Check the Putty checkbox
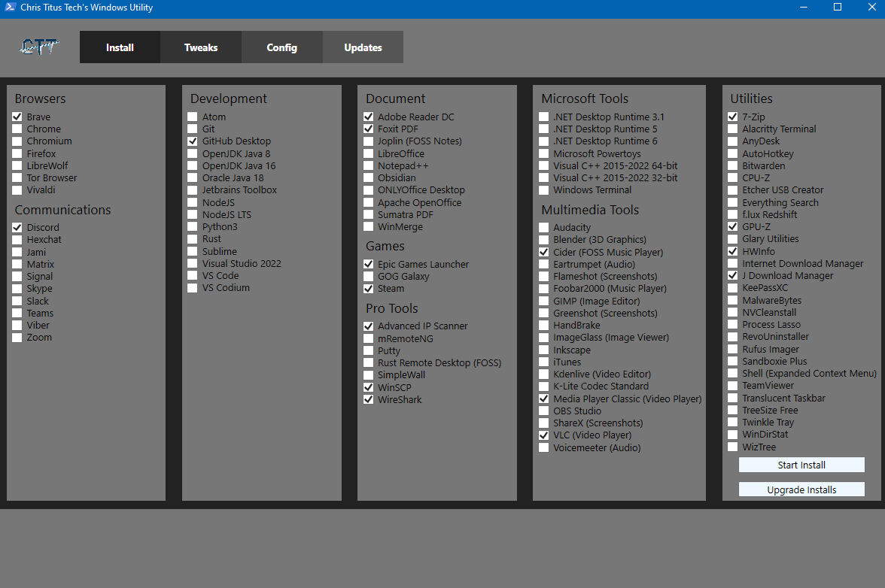Viewport: 885px width, 588px height. click(x=368, y=350)
